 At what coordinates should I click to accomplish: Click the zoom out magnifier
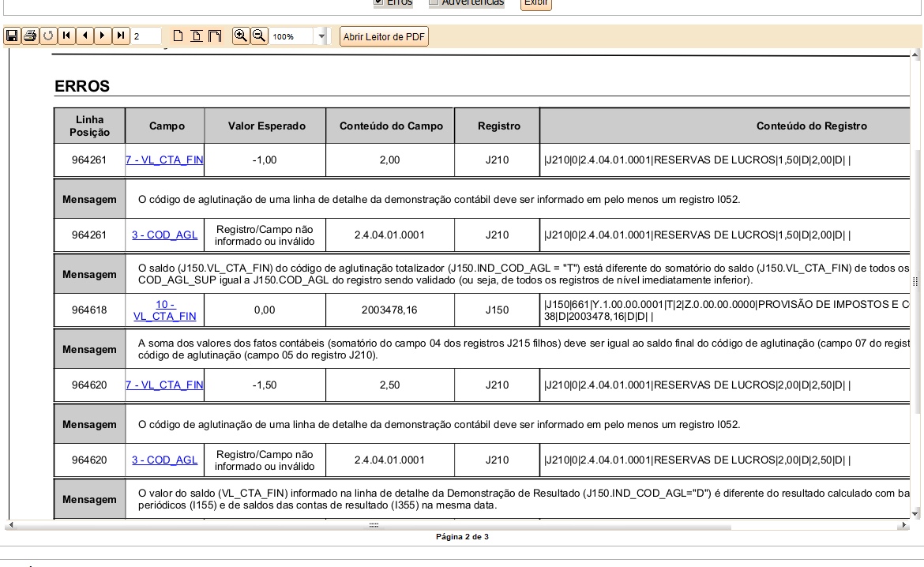259,36
